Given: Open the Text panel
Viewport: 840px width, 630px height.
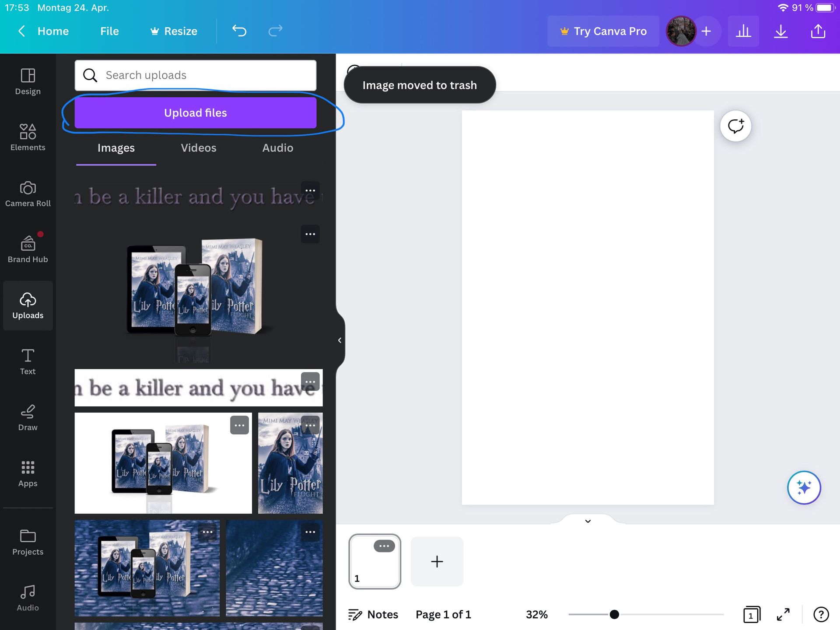Looking at the screenshot, I should point(28,361).
